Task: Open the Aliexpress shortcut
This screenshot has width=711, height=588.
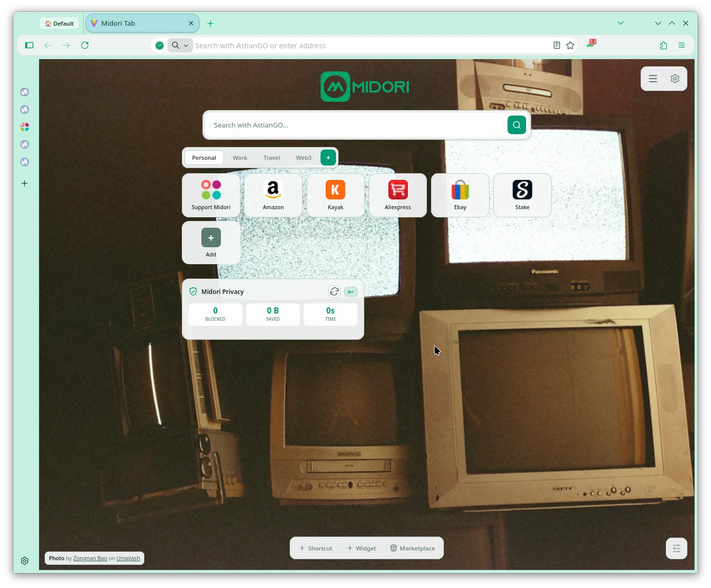Action: point(398,195)
